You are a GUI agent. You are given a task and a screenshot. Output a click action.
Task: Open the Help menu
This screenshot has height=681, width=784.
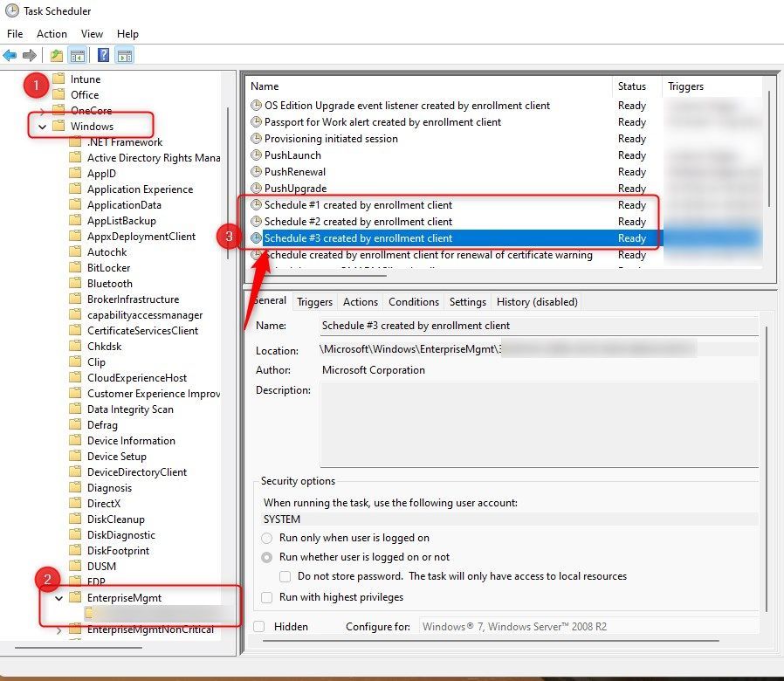click(x=127, y=33)
